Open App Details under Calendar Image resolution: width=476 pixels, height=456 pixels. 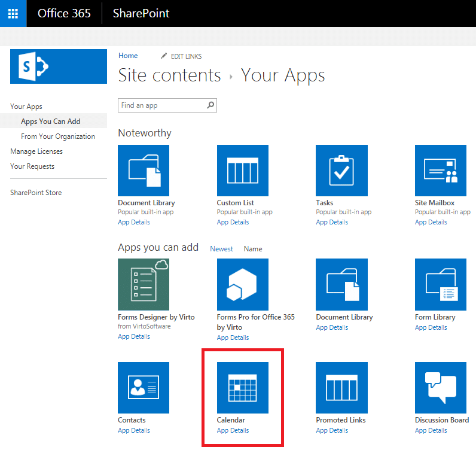tap(233, 431)
